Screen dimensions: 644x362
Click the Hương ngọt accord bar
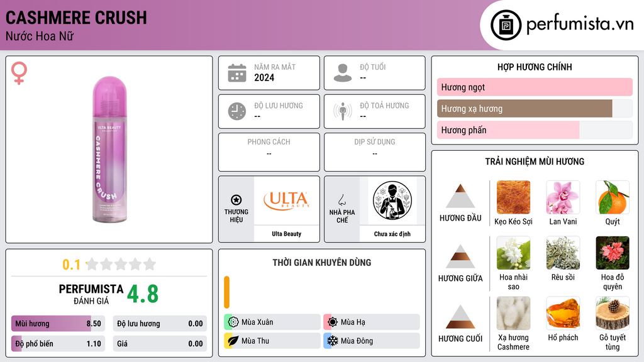tap(535, 87)
